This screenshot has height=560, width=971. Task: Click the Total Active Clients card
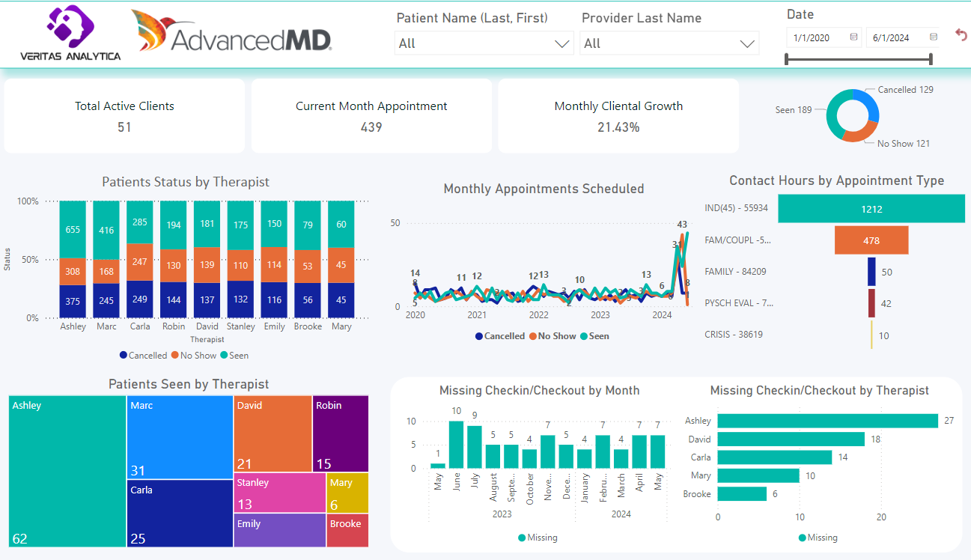[x=124, y=116]
